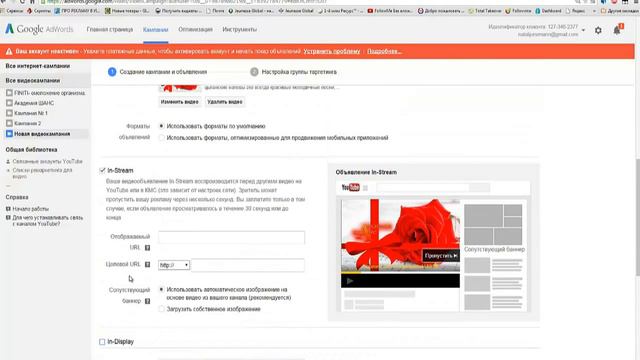
Task: Click the 'Изменить видео' button
Action: click(180, 102)
